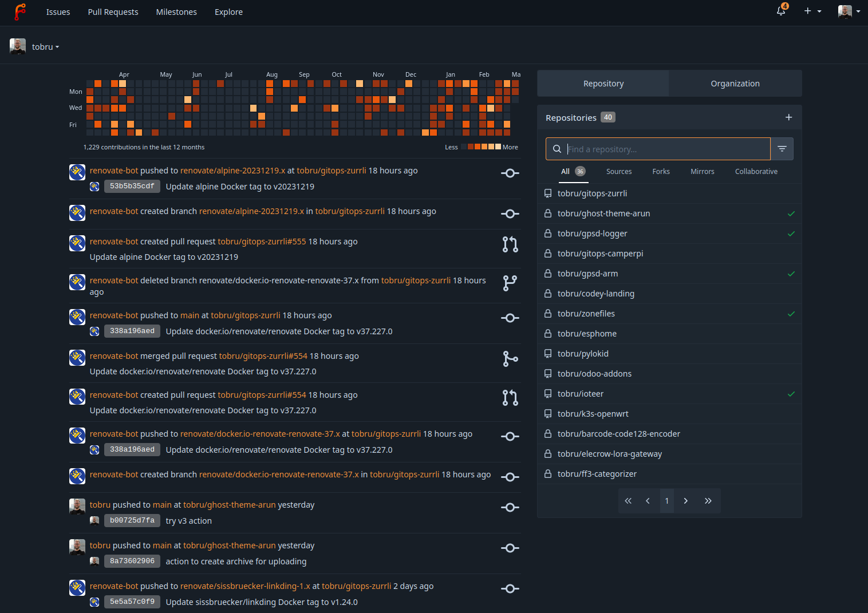This screenshot has height=613, width=868.
Task: Click the Forgejo logo icon
Action: 21,11
